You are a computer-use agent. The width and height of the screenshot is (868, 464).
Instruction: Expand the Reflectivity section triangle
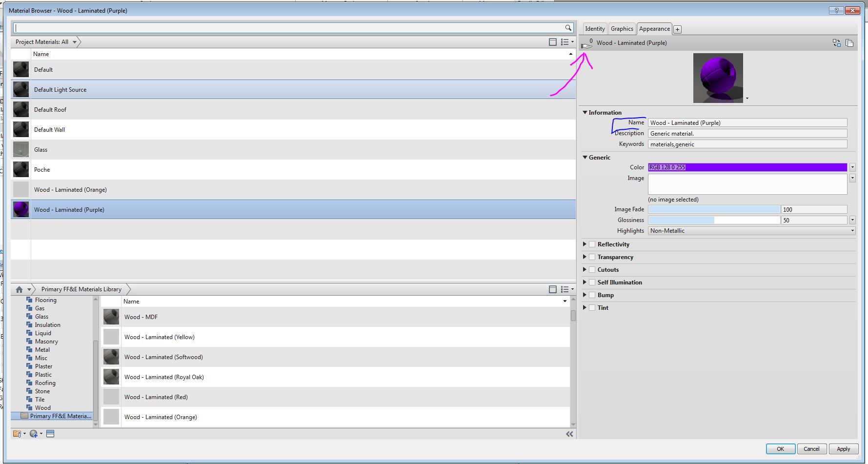click(585, 244)
